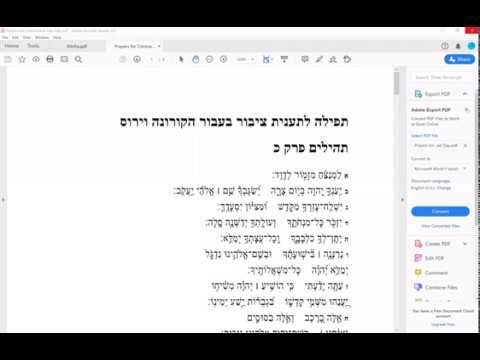
Task: Click the stamp sign icon
Action: coord(333,60)
